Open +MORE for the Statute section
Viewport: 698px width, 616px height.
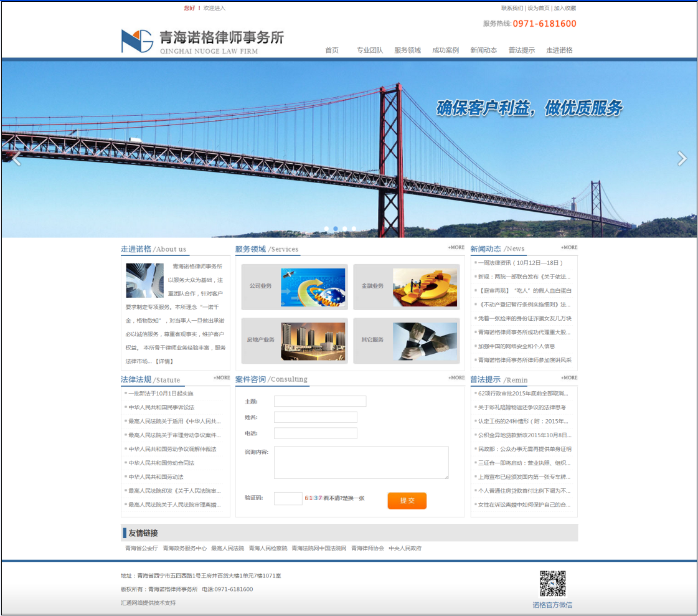tap(222, 377)
